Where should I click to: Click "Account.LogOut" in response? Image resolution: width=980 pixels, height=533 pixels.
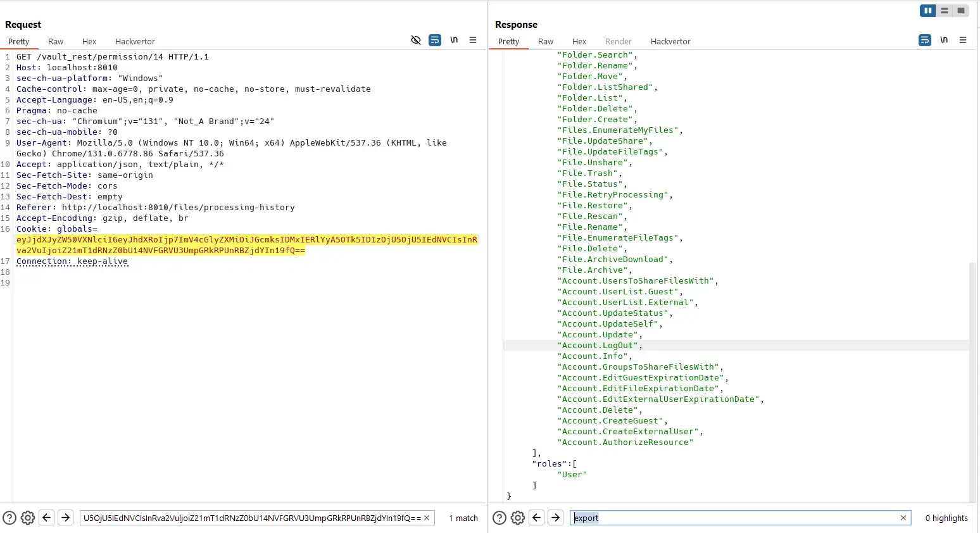(x=598, y=346)
